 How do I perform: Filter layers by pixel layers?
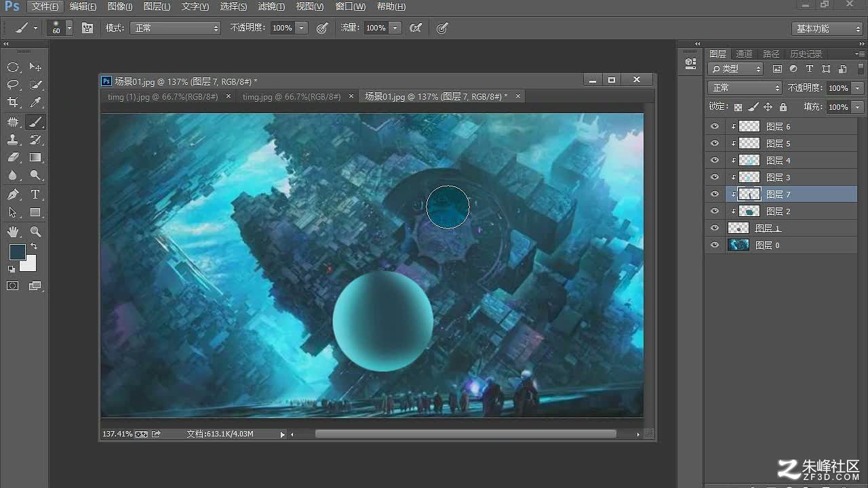pos(777,69)
